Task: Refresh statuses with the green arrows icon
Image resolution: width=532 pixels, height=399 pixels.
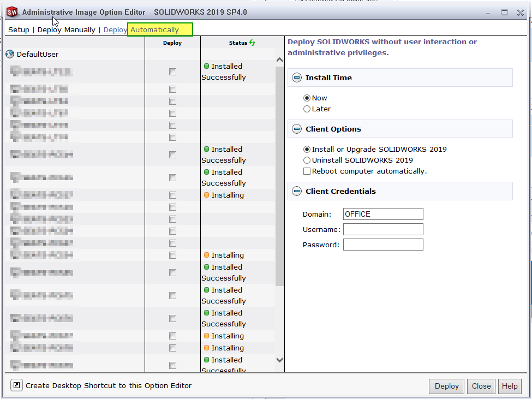Action: point(252,43)
